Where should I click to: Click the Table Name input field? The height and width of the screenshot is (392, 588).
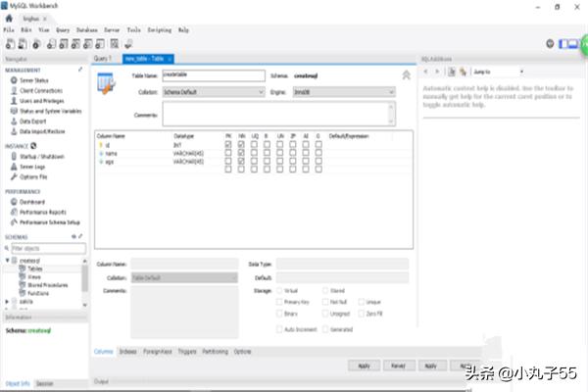click(x=214, y=75)
